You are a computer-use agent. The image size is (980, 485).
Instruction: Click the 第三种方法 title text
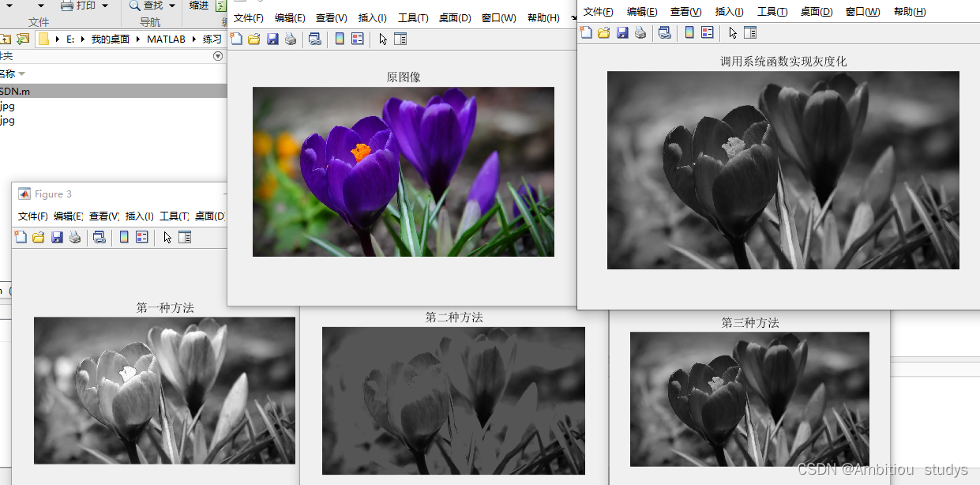point(750,323)
